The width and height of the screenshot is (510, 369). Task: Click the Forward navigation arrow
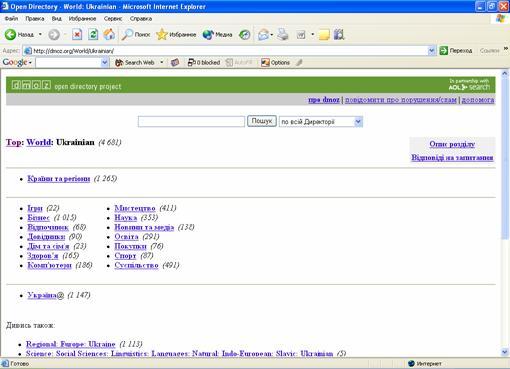(54, 34)
